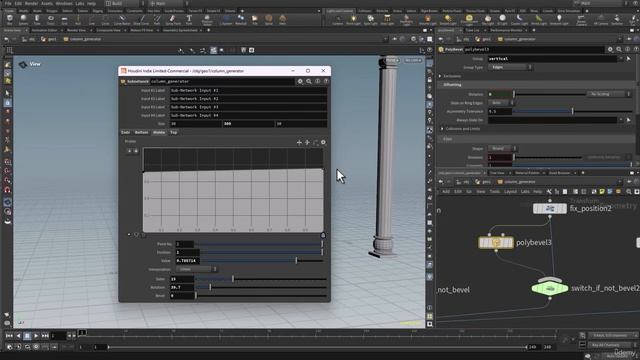Click Stop button in playbar
The width and height of the screenshot is (640, 360).
pos(27,336)
